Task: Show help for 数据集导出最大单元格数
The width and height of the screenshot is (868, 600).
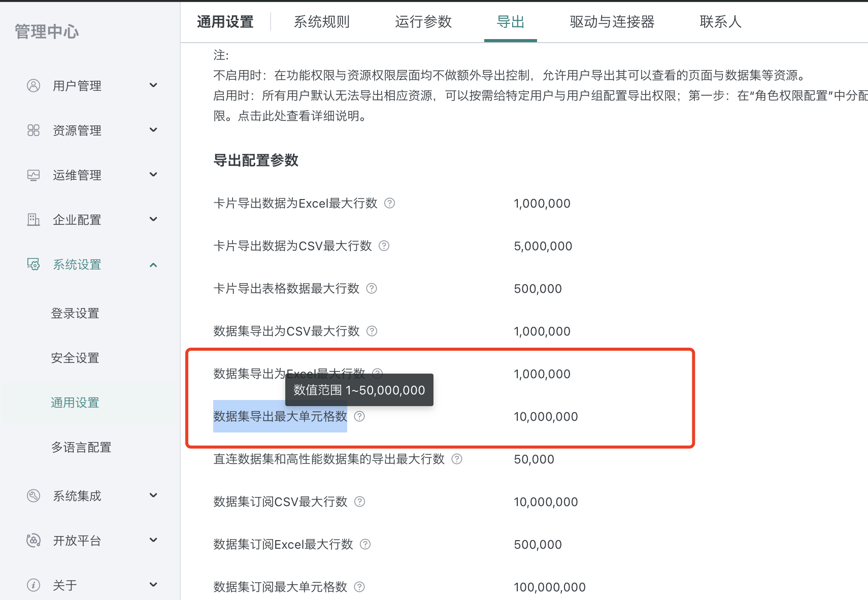Action: (x=359, y=416)
